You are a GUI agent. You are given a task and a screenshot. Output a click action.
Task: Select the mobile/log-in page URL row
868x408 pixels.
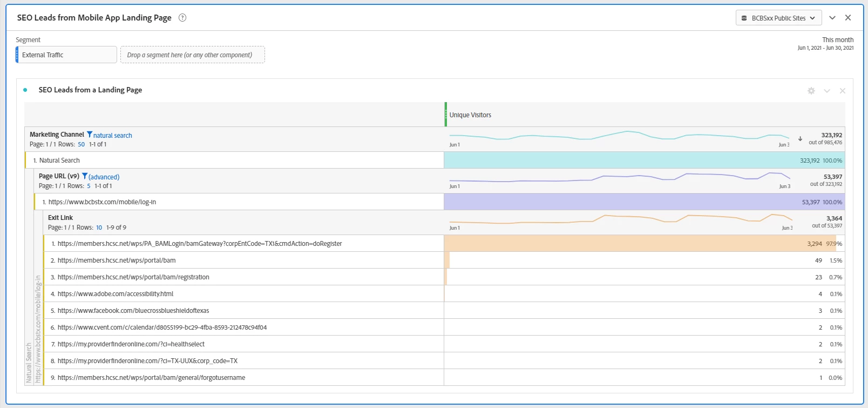[239, 202]
